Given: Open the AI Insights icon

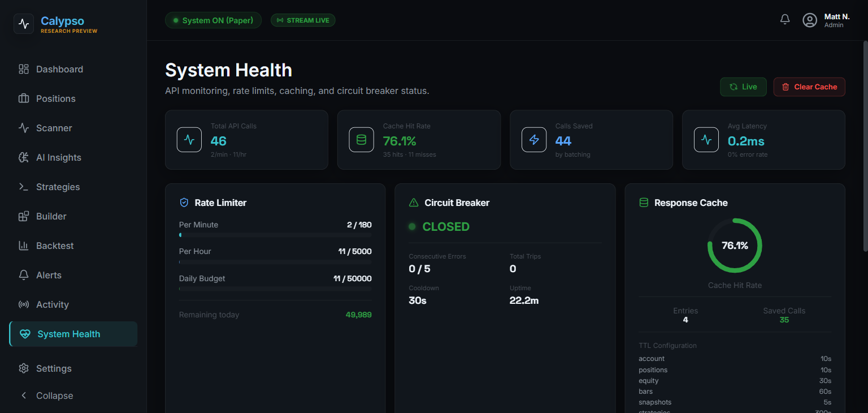Looking at the screenshot, I should pyautogui.click(x=23, y=157).
